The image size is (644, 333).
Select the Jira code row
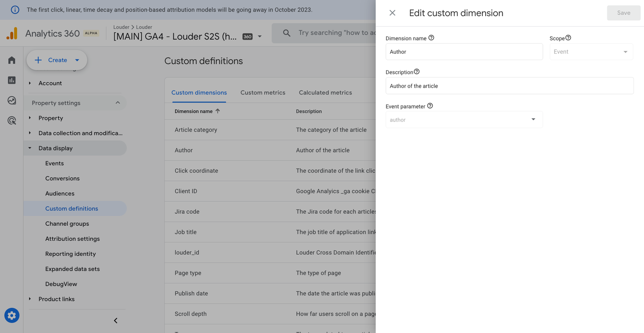270,212
